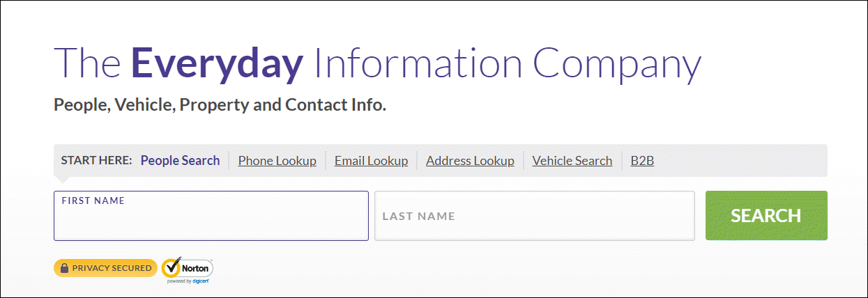This screenshot has width=868, height=298.
Task: Click the Norton wordmark text in the seal
Action: tap(196, 268)
